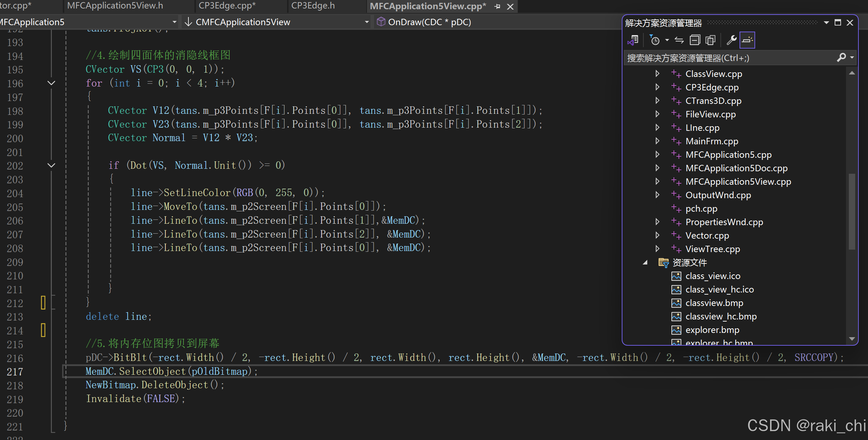This screenshot has height=440, width=868.
Task: Toggle preview selected items button
Action: pyautogui.click(x=747, y=40)
